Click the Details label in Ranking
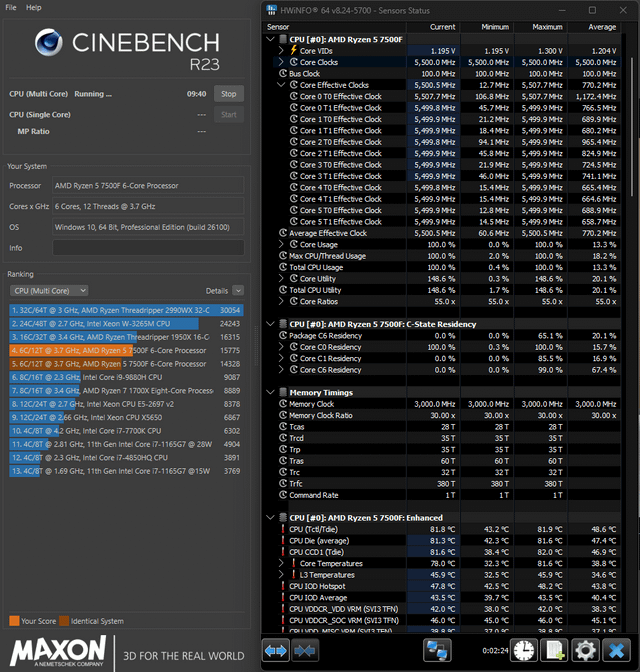Viewport: 640px width, 672px height. (x=216, y=291)
